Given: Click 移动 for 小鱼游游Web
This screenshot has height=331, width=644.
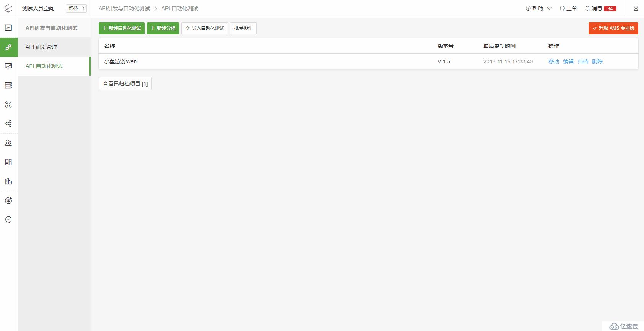Looking at the screenshot, I should [x=554, y=61].
